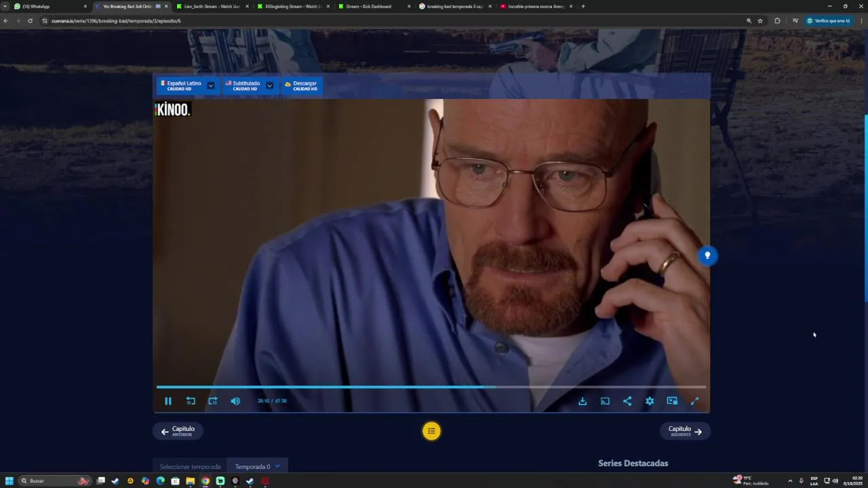Switch to the Stream - Kick Dashboard tab
The image size is (868, 488).
point(374,6)
